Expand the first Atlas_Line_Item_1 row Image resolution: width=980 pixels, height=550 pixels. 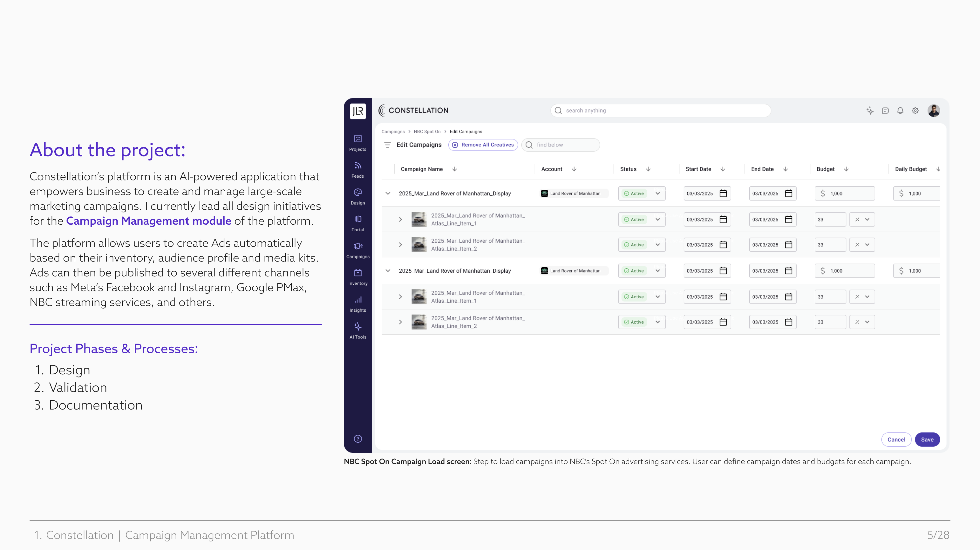[x=400, y=219]
